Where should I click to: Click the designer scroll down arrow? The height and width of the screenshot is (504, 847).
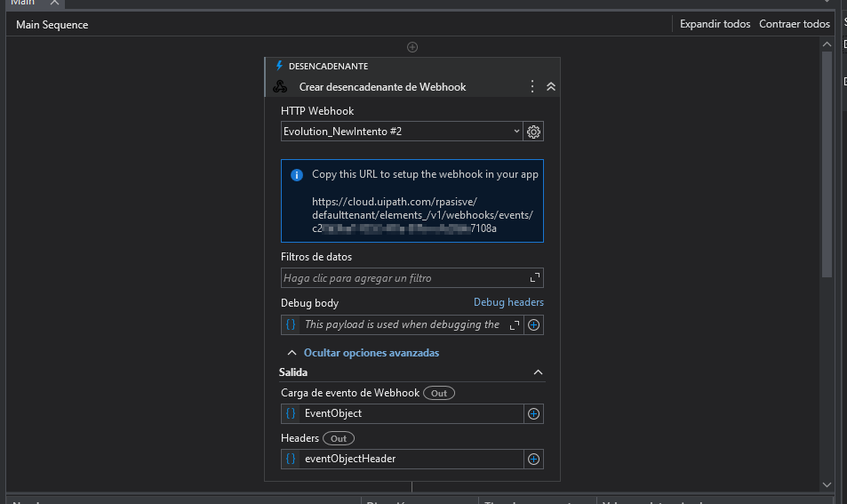click(x=827, y=484)
